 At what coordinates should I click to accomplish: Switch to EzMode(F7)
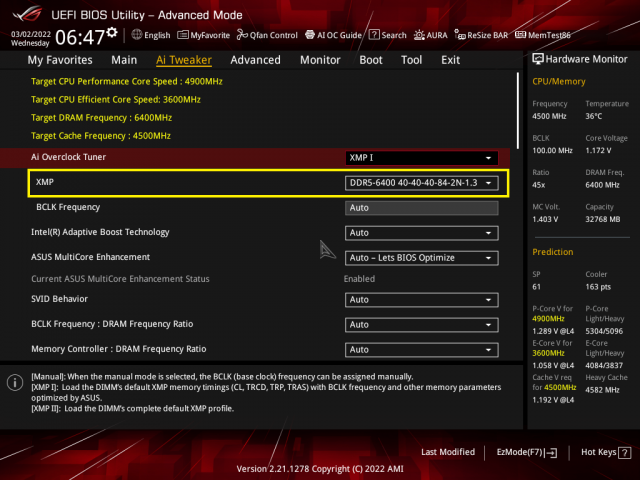[x=527, y=452]
